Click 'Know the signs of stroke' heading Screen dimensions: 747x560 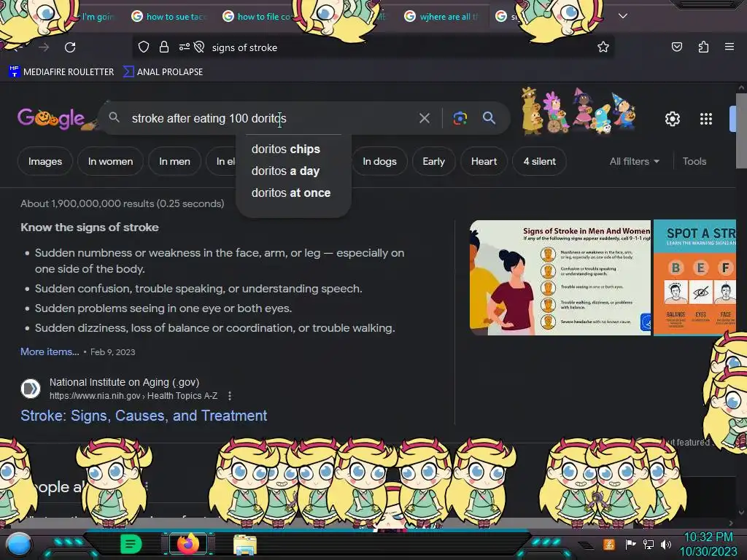pos(90,227)
